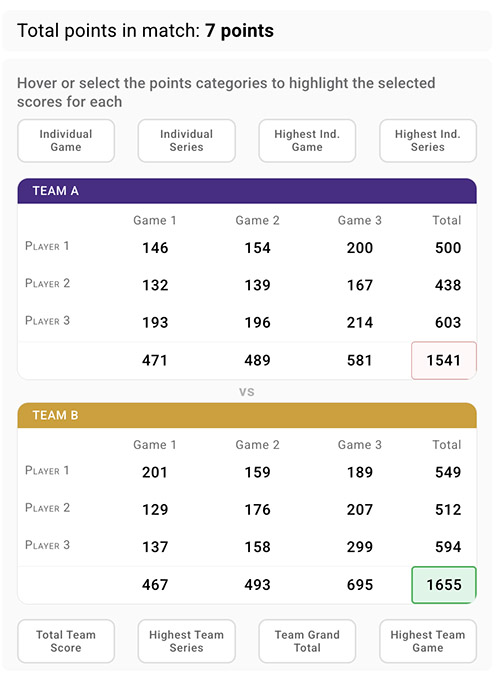Click Team A's Game 1 team total 471
500x677 pixels.
tap(155, 360)
